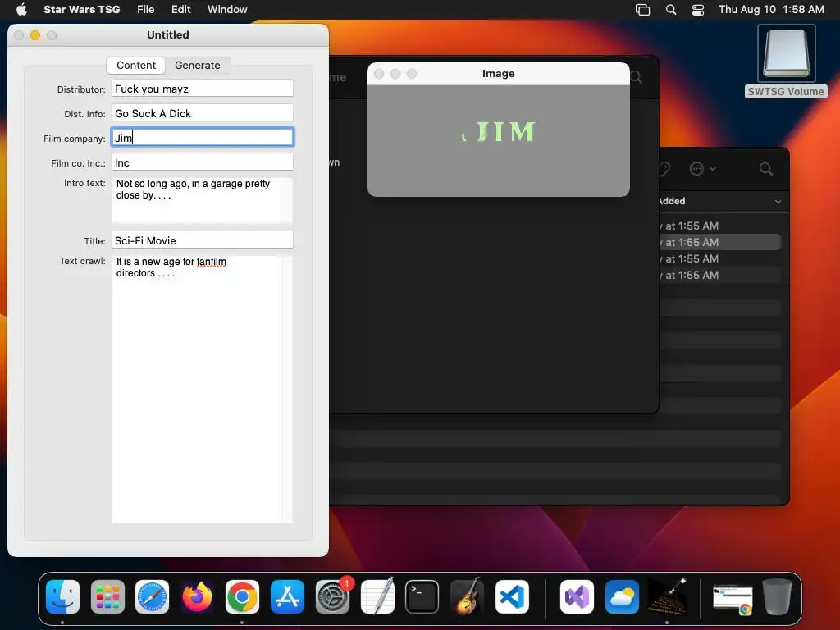The width and height of the screenshot is (840, 630).
Task: Click the tag icon in Finder toolbar
Action: 664,169
